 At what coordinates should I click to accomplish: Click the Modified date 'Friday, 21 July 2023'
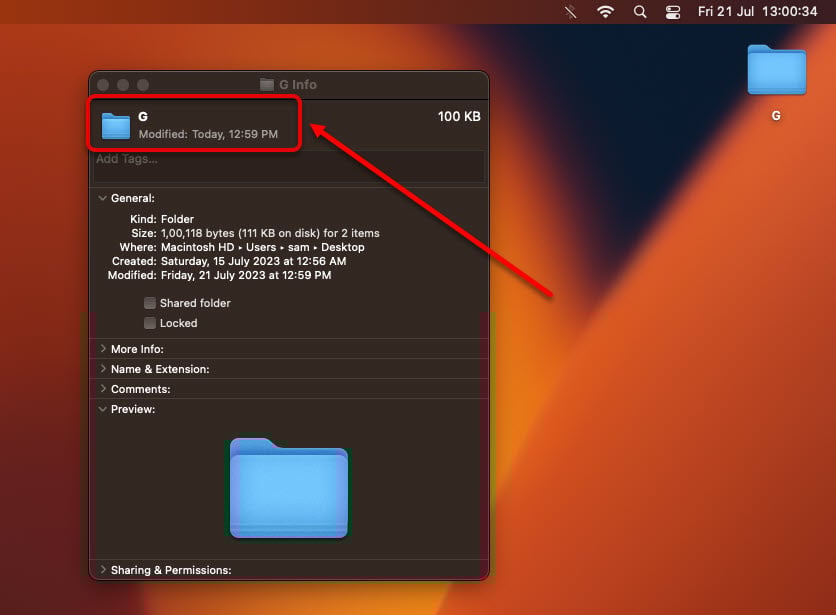click(x=213, y=275)
